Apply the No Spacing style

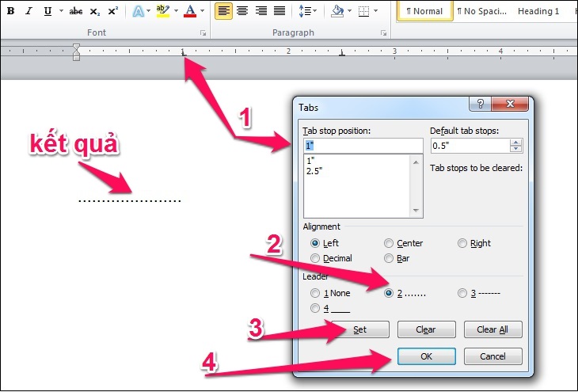point(481,11)
